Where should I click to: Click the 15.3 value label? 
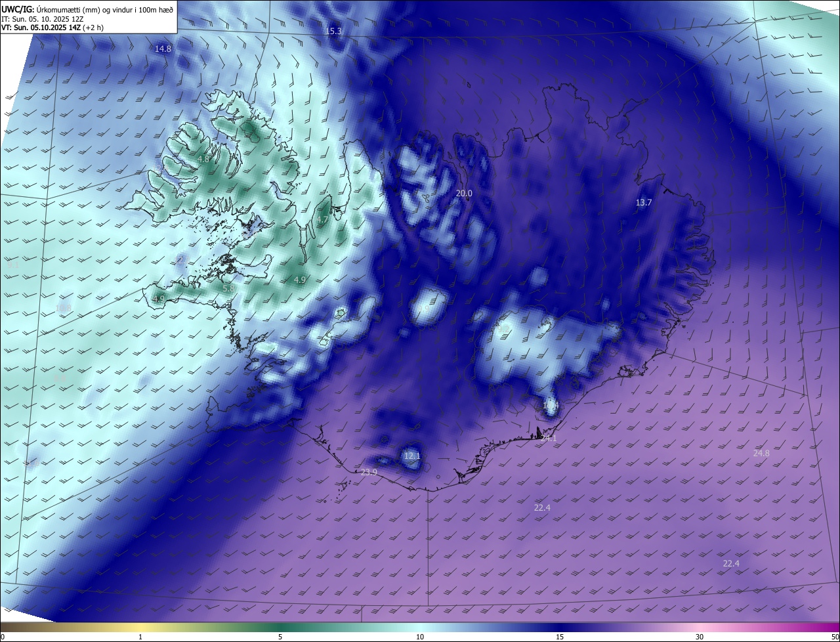334,31
